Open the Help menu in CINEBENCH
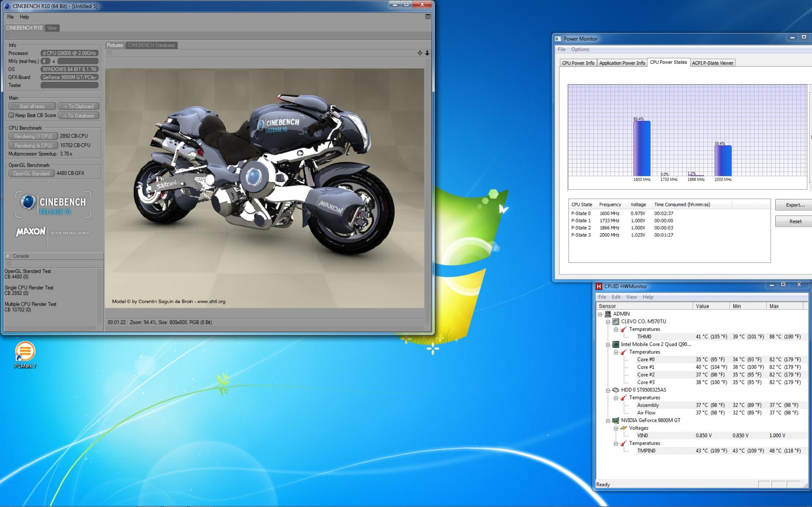This screenshot has height=507, width=812. coord(25,17)
